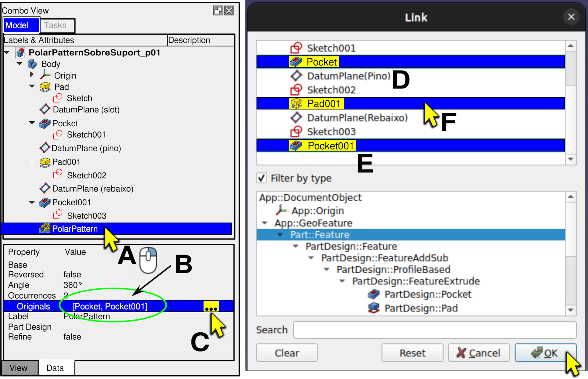Click the Labels & Attributes column header
This screenshot has width=588, height=379.
(85, 40)
